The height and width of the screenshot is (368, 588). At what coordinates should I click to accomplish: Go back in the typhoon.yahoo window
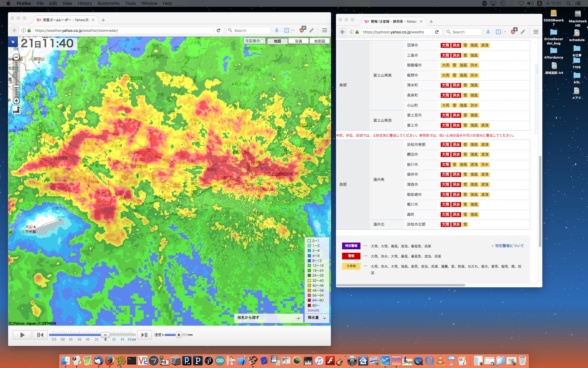pyautogui.click(x=343, y=32)
